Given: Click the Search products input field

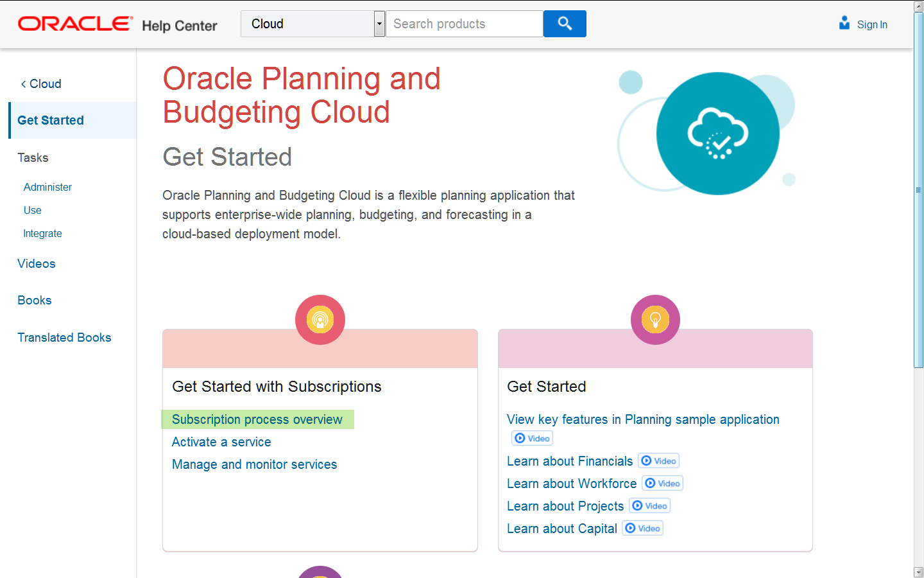Looking at the screenshot, I should coord(464,24).
